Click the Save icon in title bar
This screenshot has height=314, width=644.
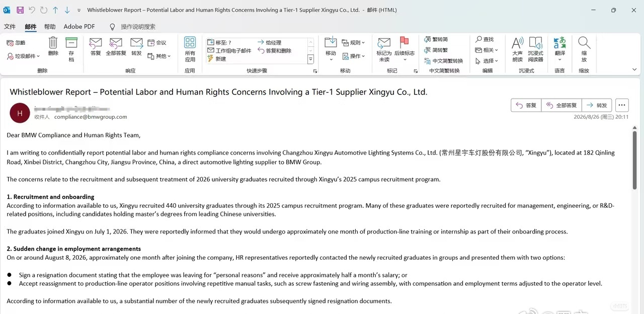click(20, 10)
